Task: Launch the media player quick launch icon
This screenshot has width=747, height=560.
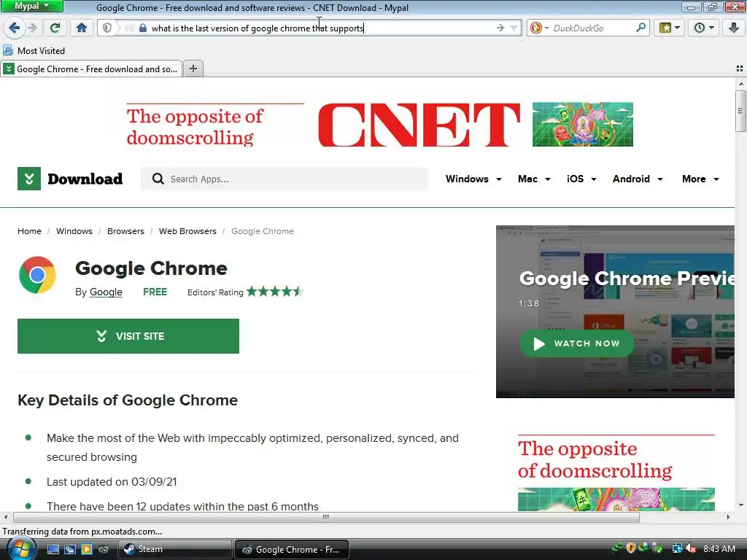Action: [87, 550]
